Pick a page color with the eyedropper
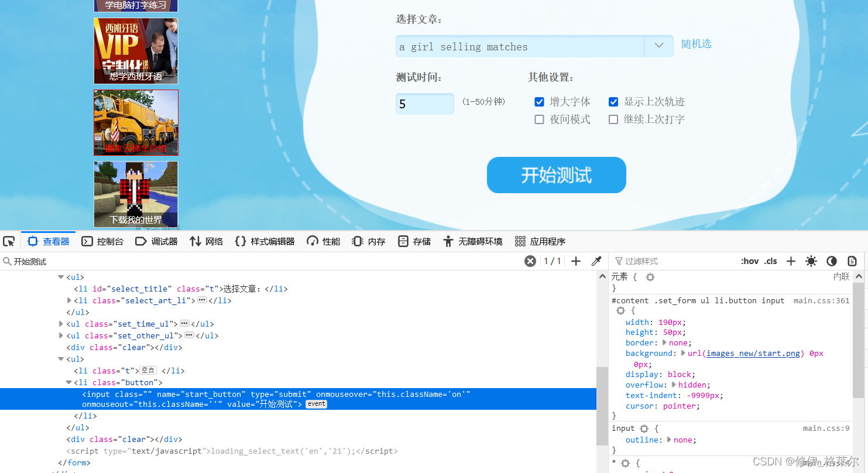Viewport: 868px width, 473px height. pyautogui.click(x=596, y=261)
